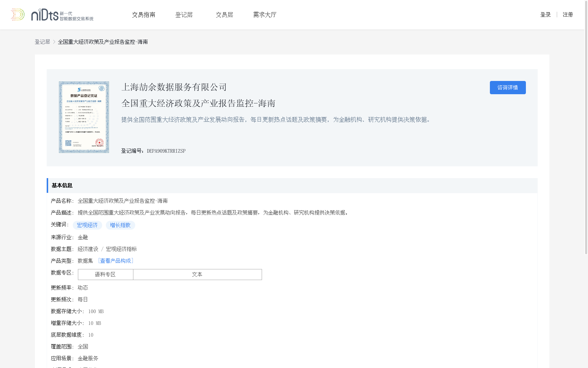Click the 语料专区 table cell
The image size is (588, 368).
pos(105,275)
